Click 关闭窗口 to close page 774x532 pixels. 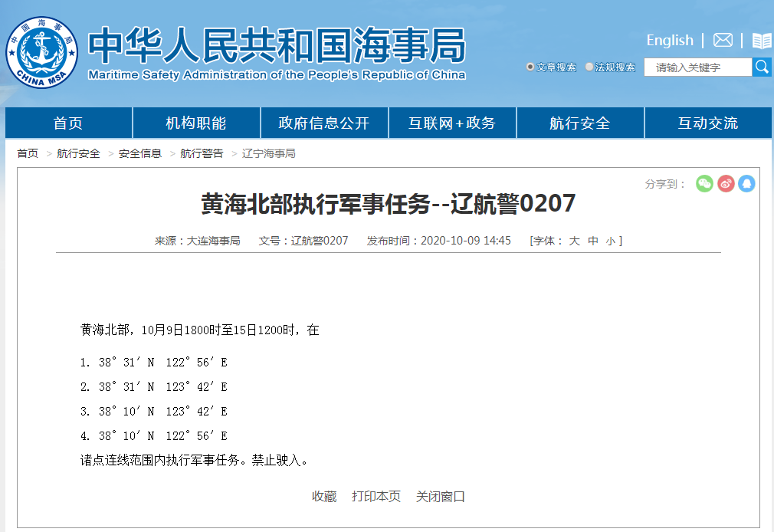point(441,497)
